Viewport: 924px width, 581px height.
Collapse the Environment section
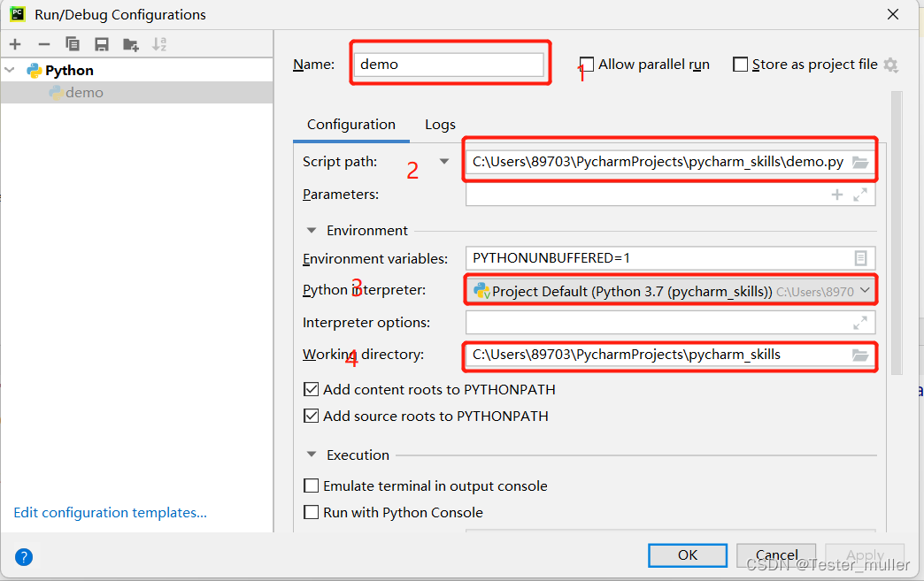[x=312, y=230]
